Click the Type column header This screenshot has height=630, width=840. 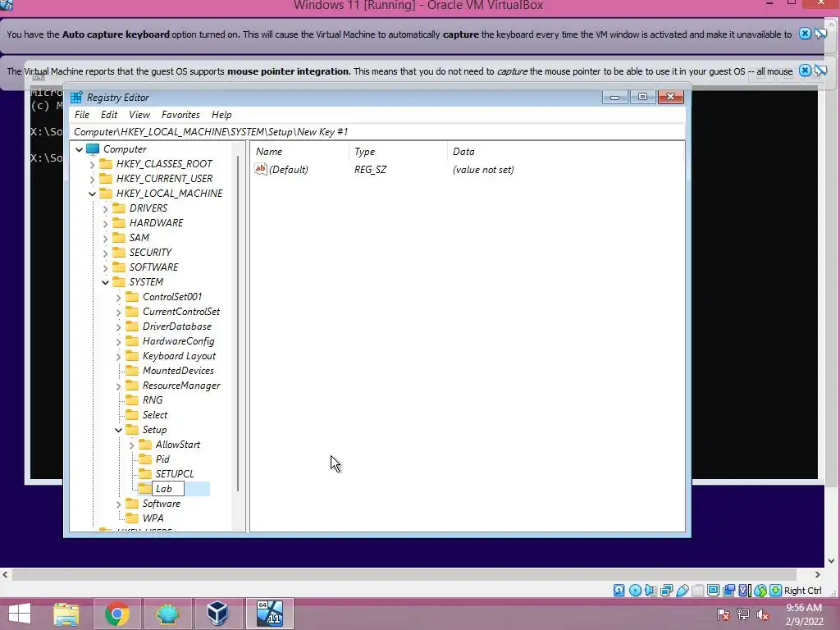click(398, 152)
